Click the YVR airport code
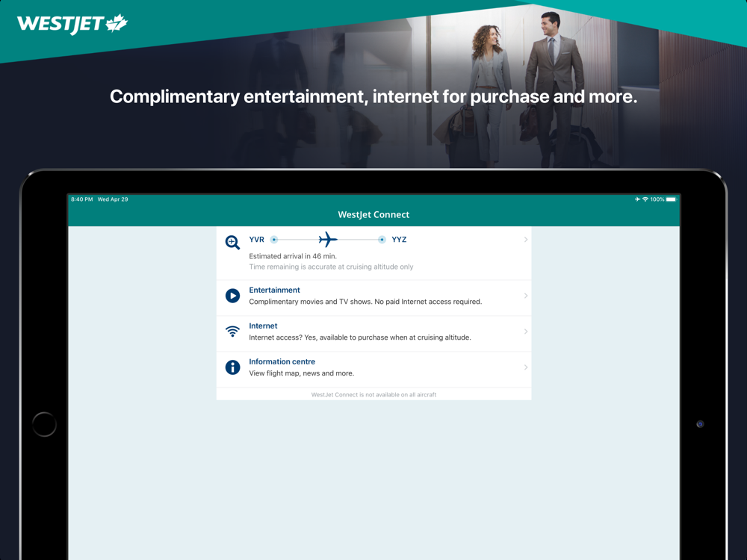 pos(256,240)
